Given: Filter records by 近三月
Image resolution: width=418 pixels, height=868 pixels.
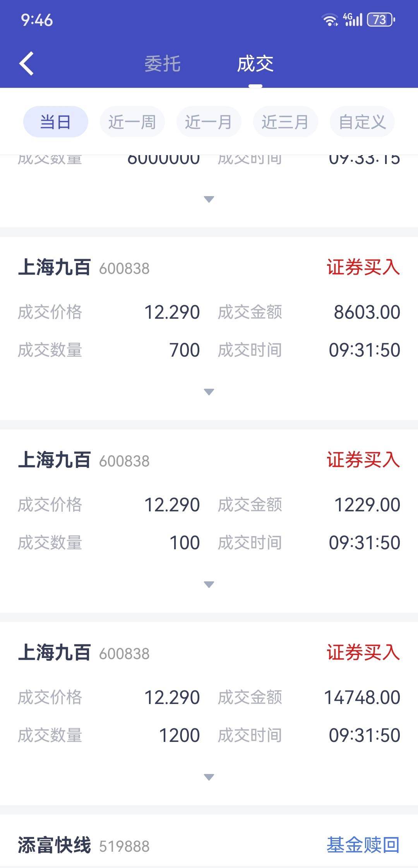Looking at the screenshot, I should click(x=286, y=122).
